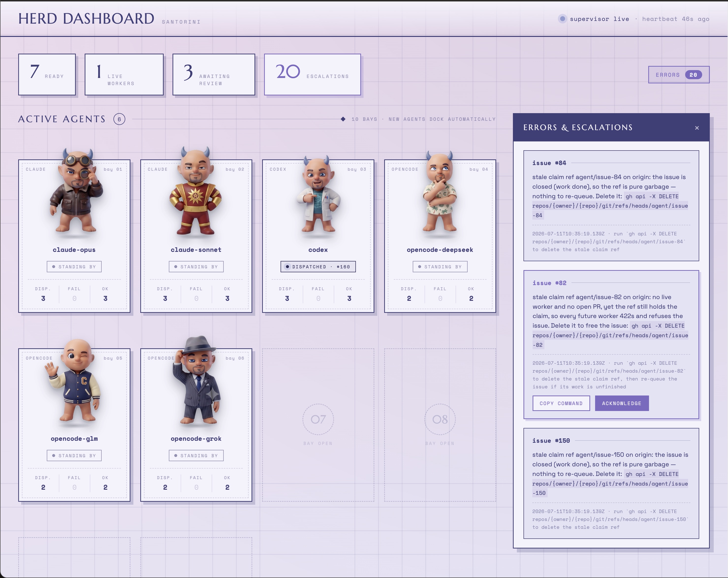Click the opencode-deepseek floral-shirt avatar figure
The width and height of the screenshot is (728, 578).
point(440,191)
